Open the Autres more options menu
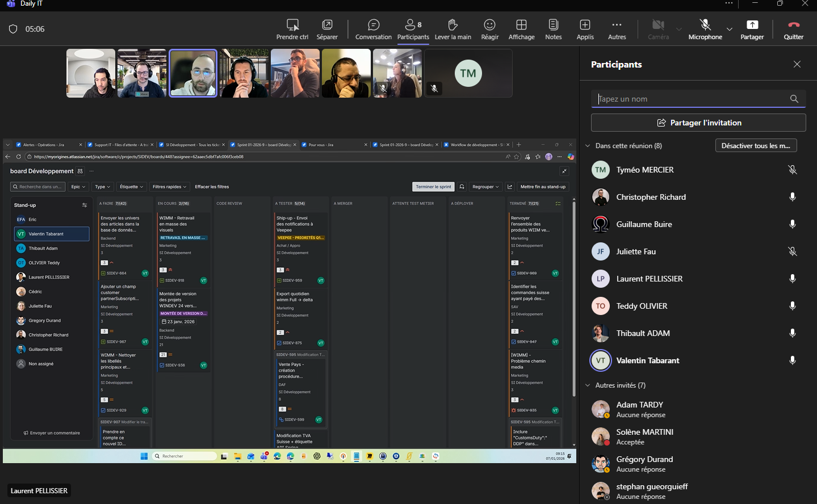This screenshot has width=817, height=504. [x=617, y=30]
